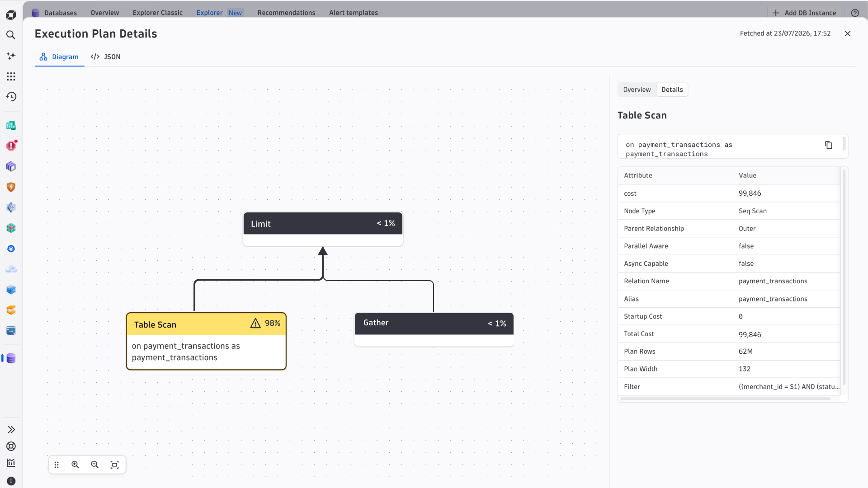Copy the table scan description text
The width and height of the screenshot is (868, 488).
829,145
